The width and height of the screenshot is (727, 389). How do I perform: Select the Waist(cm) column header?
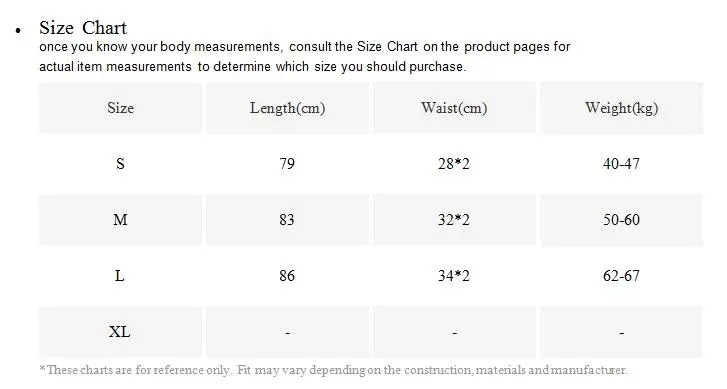[x=454, y=108]
